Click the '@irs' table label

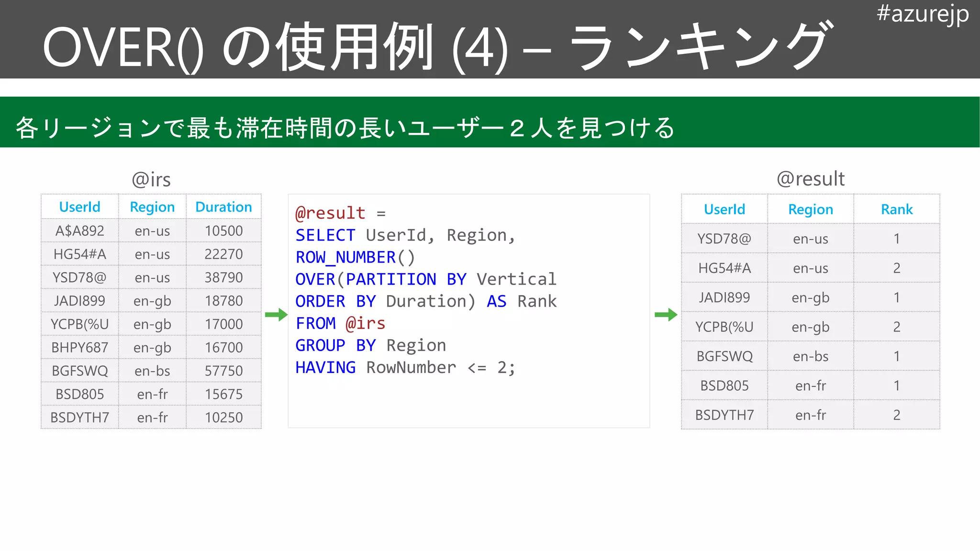click(151, 180)
